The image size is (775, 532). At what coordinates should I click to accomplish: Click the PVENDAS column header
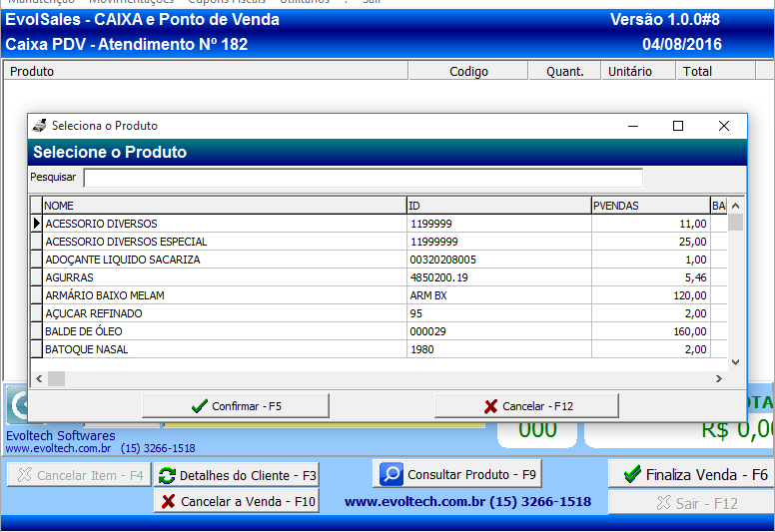point(650,206)
